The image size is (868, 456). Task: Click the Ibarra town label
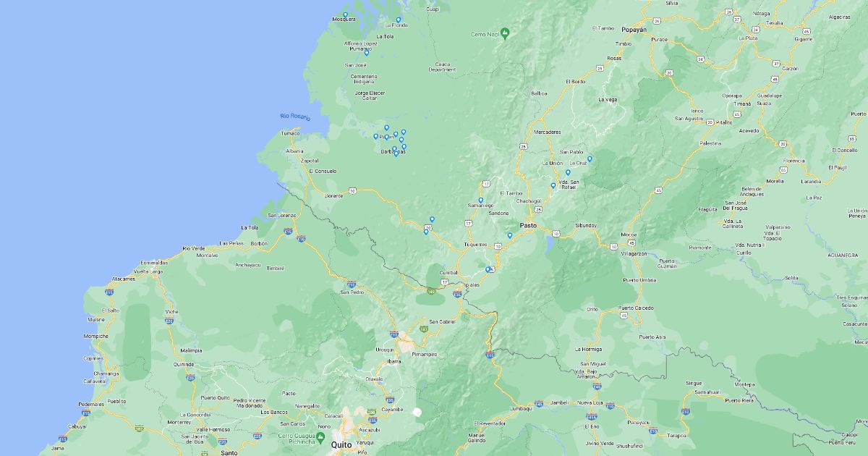(394, 360)
